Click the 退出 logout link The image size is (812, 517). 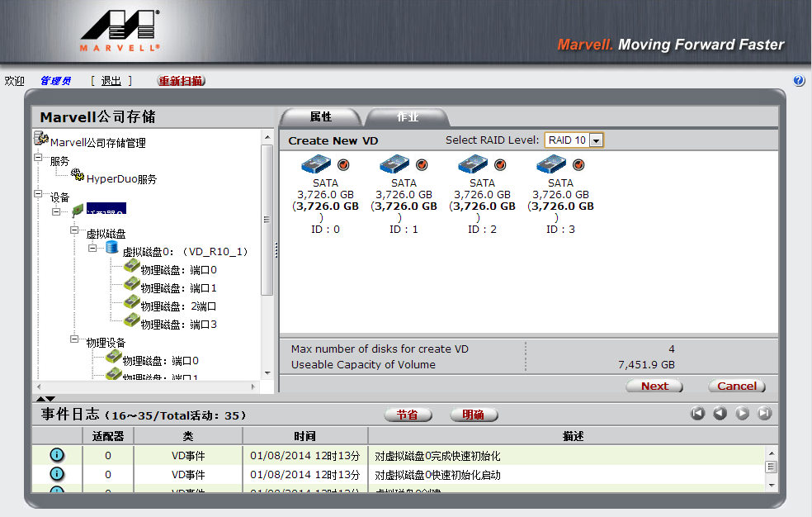tap(111, 81)
